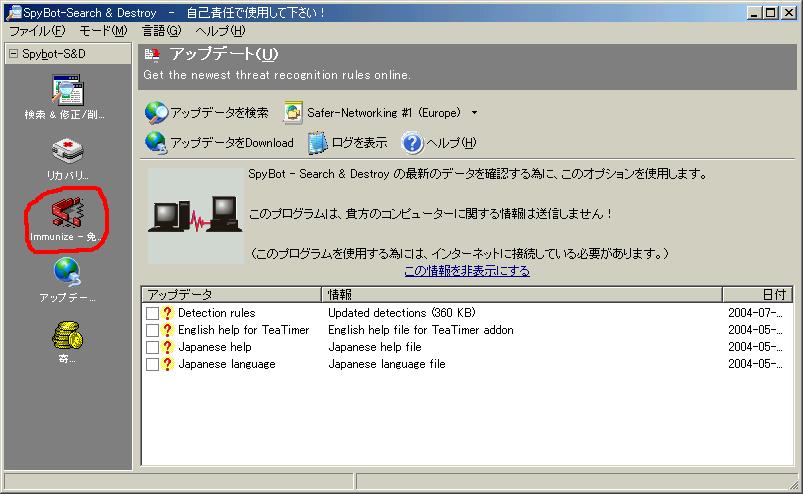Open the 言語(G) menu
Image resolution: width=803 pixels, height=494 pixels.
tap(161, 31)
